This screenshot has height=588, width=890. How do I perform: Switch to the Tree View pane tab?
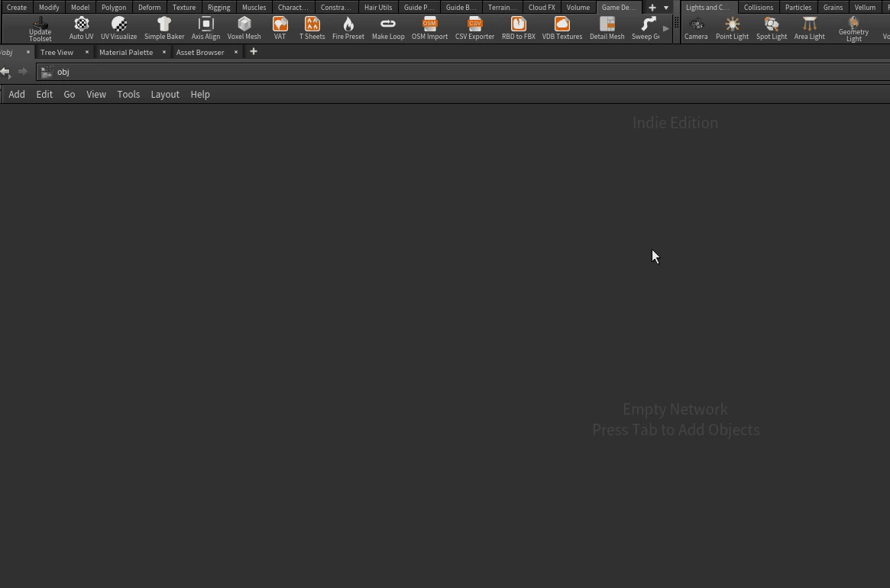(57, 52)
